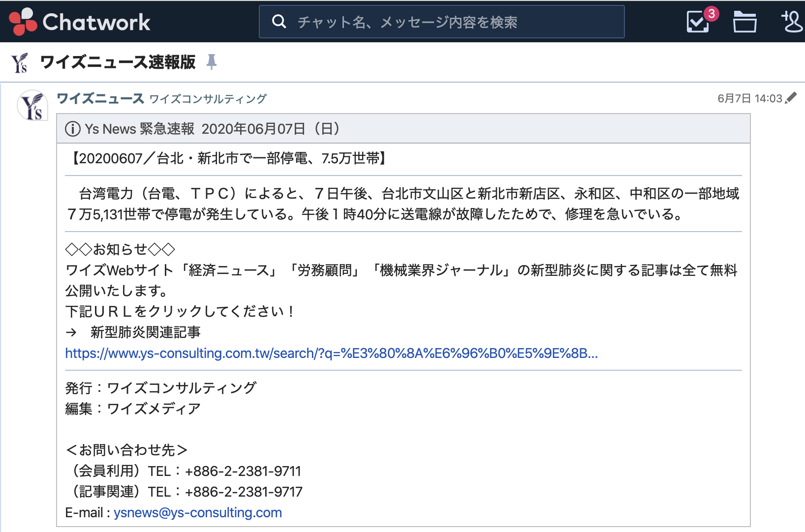
Task: Click the search magnifier icon
Action: pos(279,22)
